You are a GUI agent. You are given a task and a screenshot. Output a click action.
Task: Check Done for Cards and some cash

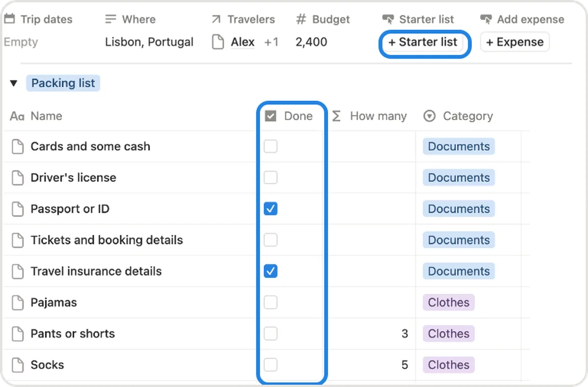271,147
